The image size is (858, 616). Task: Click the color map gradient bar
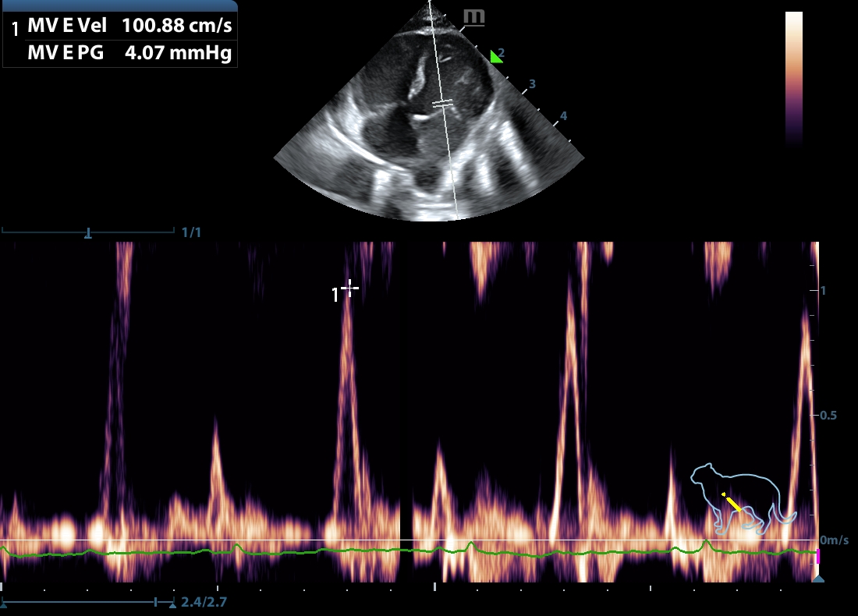click(x=793, y=78)
